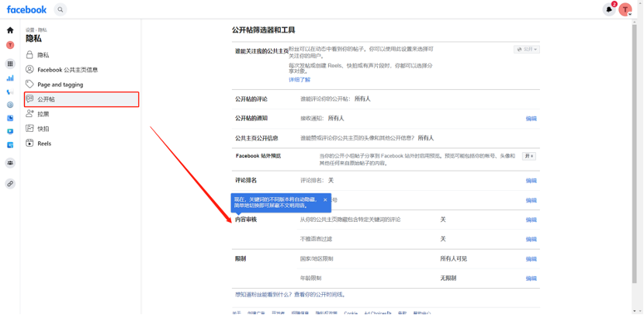The height and width of the screenshot is (315, 644).
Task: Close the blue keyword tooltip
Action: click(x=325, y=199)
